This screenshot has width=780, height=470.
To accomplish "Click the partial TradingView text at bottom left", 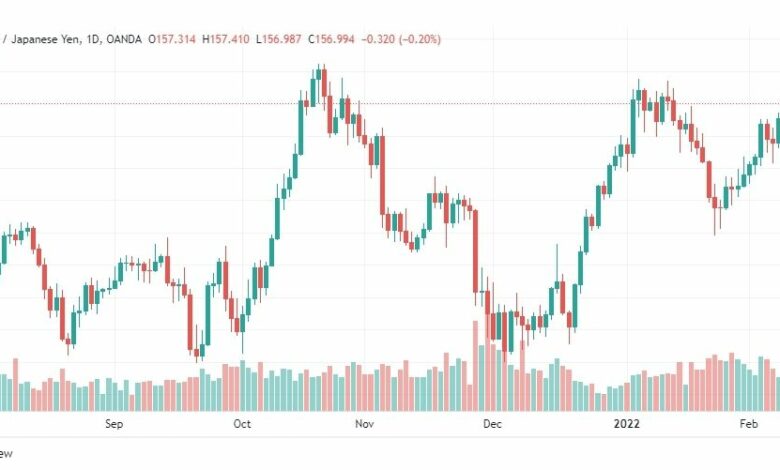I will click(x=6, y=454).
